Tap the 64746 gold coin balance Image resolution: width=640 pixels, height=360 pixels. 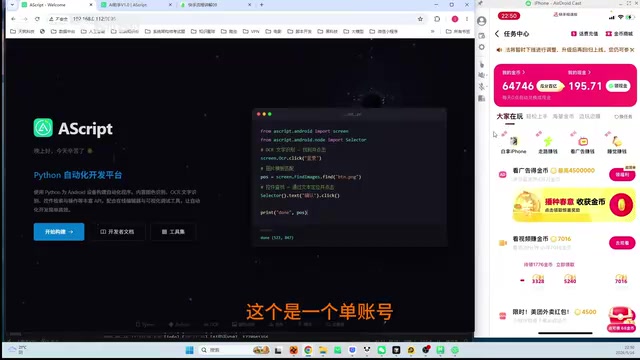pos(518,86)
